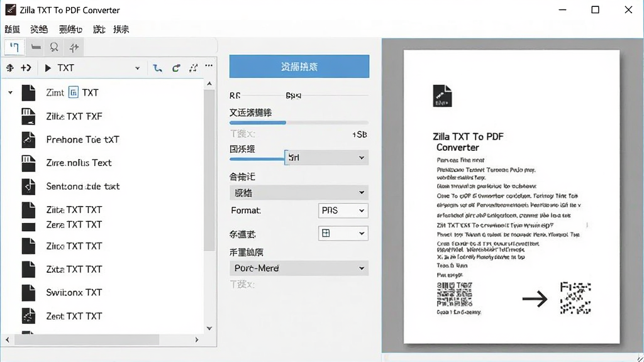
Task: Click the blue slider left of Srl box
Action: coord(257,159)
